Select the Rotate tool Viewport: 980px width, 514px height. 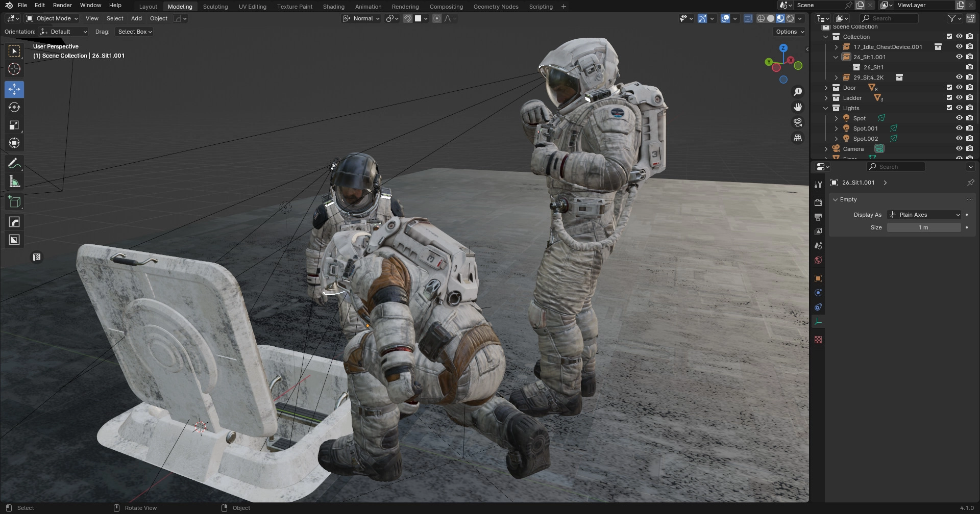pyautogui.click(x=14, y=108)
